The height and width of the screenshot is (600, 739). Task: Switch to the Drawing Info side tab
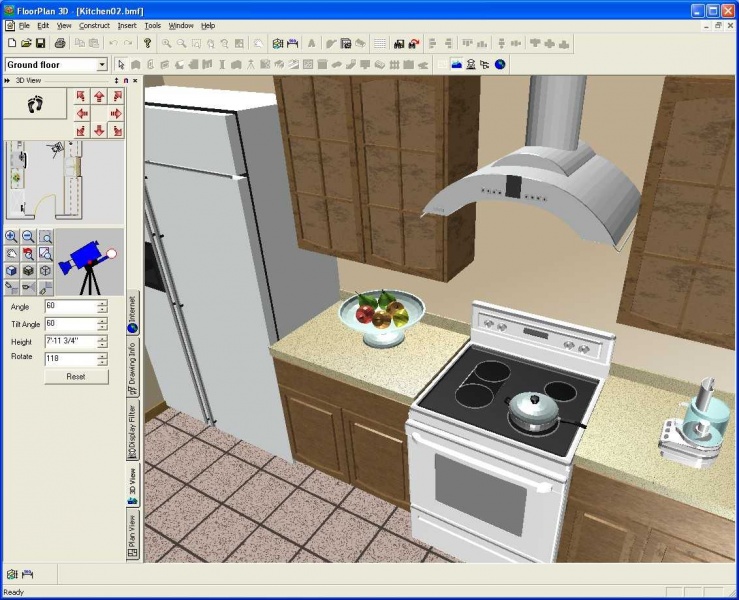tap(133, 369)
